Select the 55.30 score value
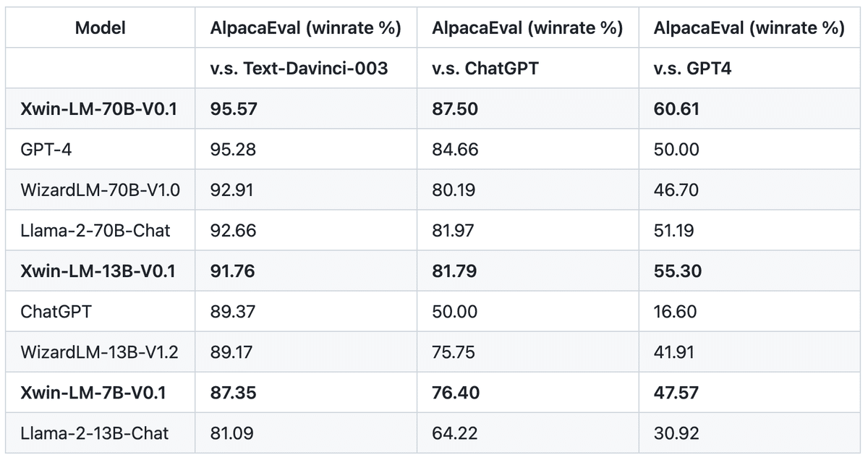 [676, 271]
